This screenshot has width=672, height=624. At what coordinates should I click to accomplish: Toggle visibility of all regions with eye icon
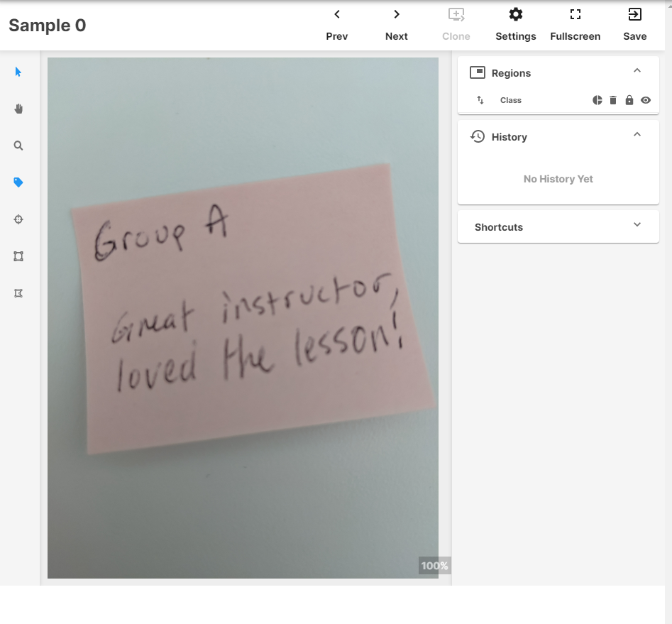tap(645, 100)
